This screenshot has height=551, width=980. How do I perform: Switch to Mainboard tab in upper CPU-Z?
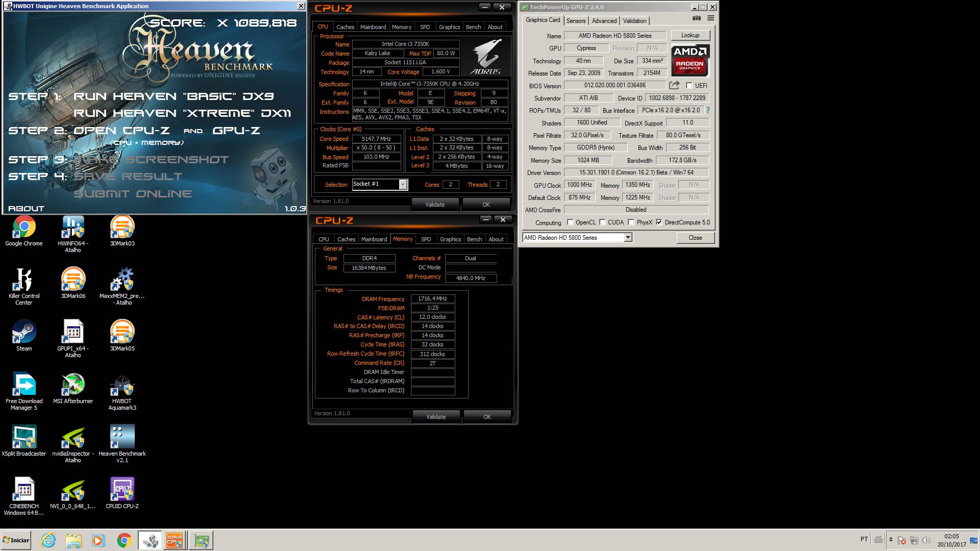coord(373,27)
